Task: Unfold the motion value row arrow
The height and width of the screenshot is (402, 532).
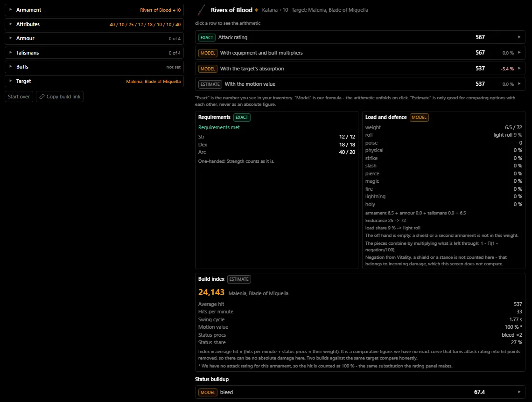Action: (x=519, y=84)
